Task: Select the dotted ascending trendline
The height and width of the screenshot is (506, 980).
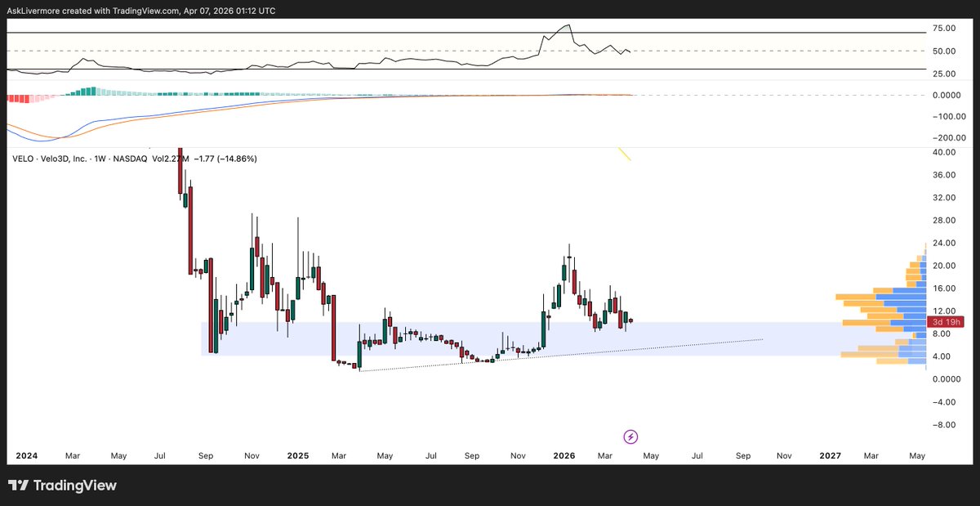Action: pyautogui.click(x=562, y=356)
